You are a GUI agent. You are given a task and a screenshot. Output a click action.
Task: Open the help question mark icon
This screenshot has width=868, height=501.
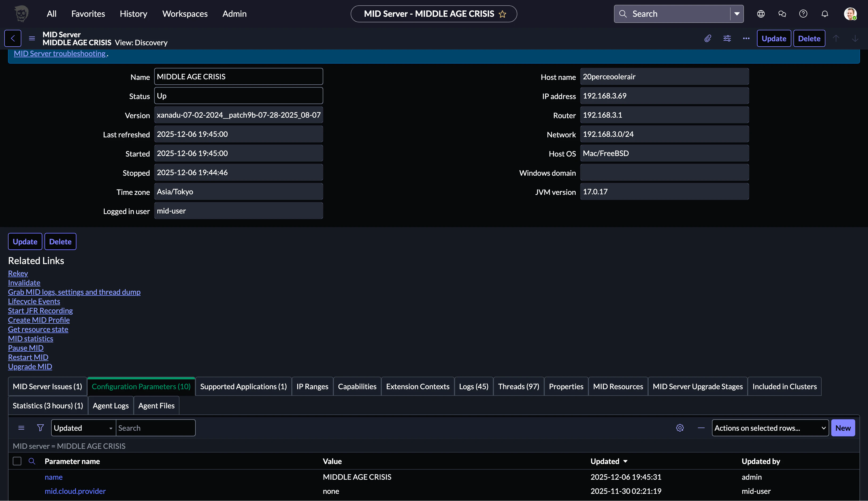[803, 14]
